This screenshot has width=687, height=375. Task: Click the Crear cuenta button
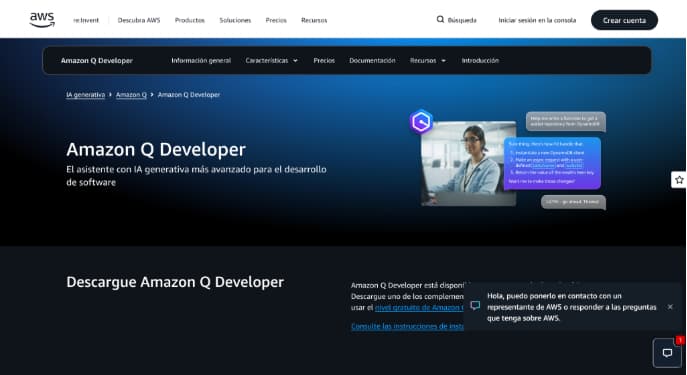(x=624, y=20)
